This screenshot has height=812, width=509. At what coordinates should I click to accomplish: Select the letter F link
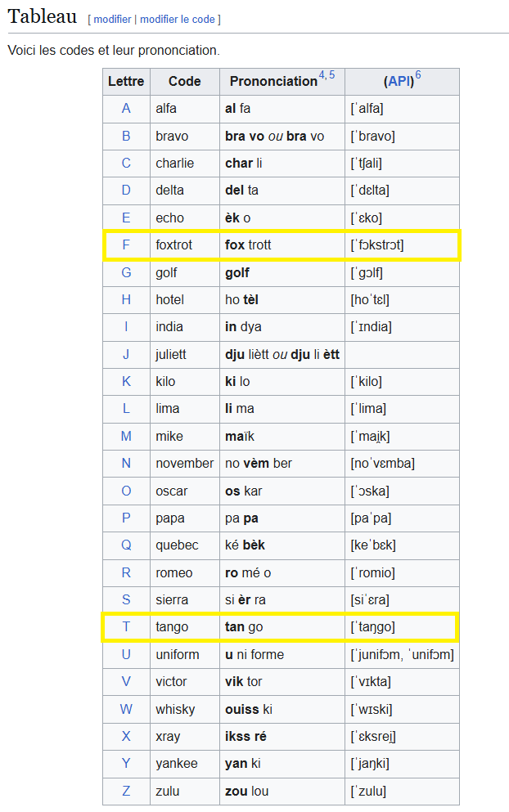pos(126,244)
